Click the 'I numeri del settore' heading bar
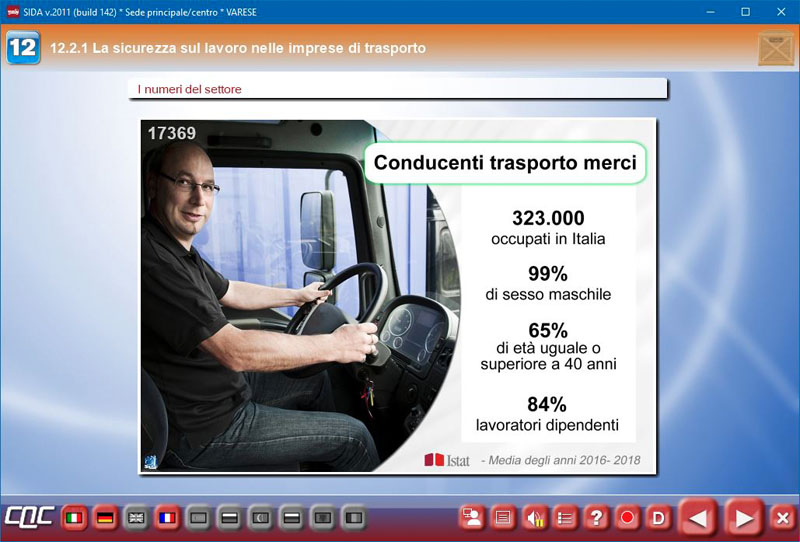Image resolution: width=800 pixels, height=542 pixels. pos(400,89)
